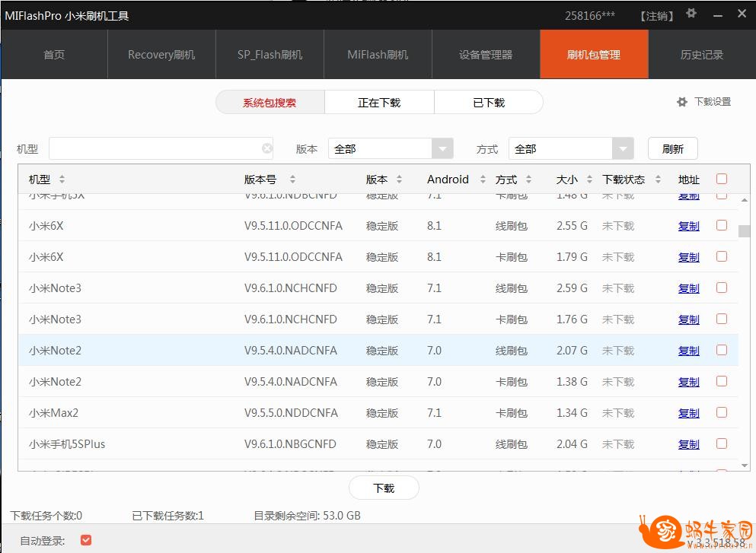The height and width of the screenshot is (553, 756).
Task: Click the 注销 logout link
Action: [656, 16]
